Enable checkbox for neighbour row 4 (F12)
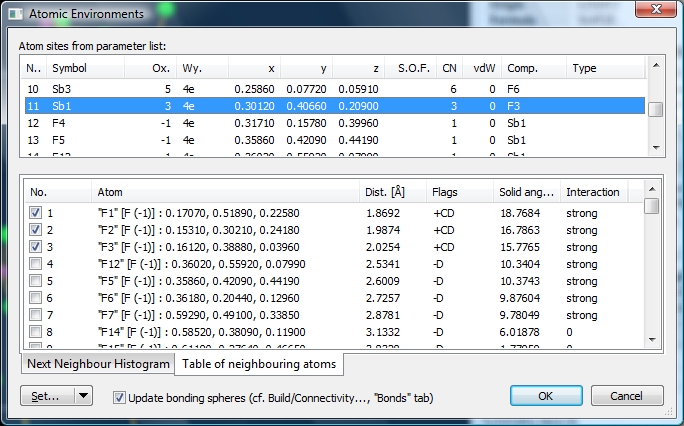This screenshot has width=684, height=426. pyautogui.click(x=36, y=263)
